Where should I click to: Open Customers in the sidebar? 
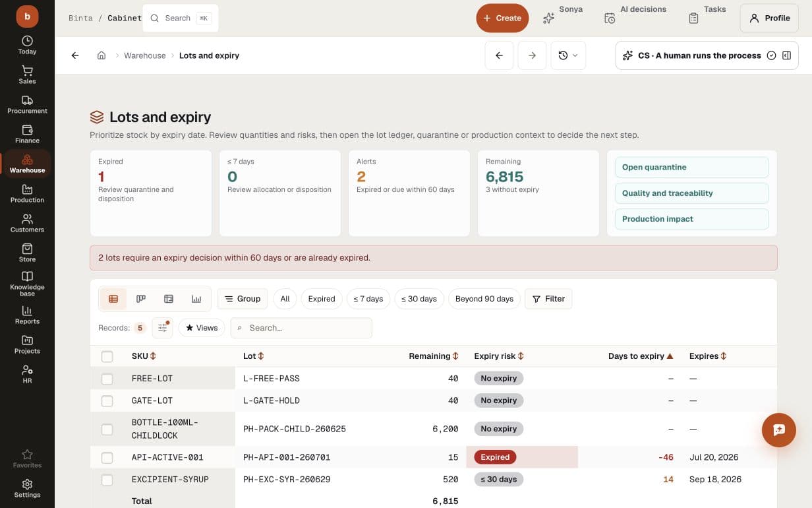click(x=27, y=223)
